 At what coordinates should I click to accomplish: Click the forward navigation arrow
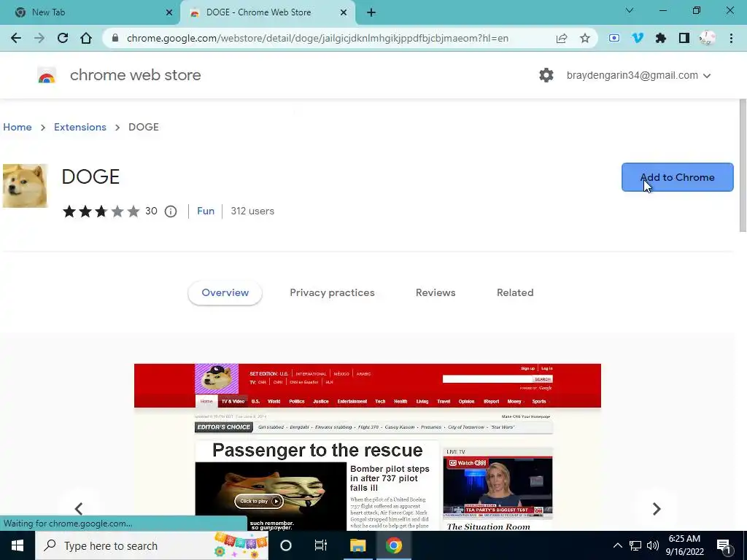tap(39, 38)
